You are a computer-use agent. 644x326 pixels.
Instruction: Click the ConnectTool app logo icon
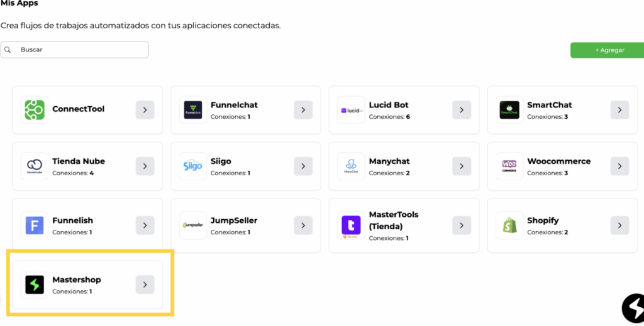tap(34, 110)
